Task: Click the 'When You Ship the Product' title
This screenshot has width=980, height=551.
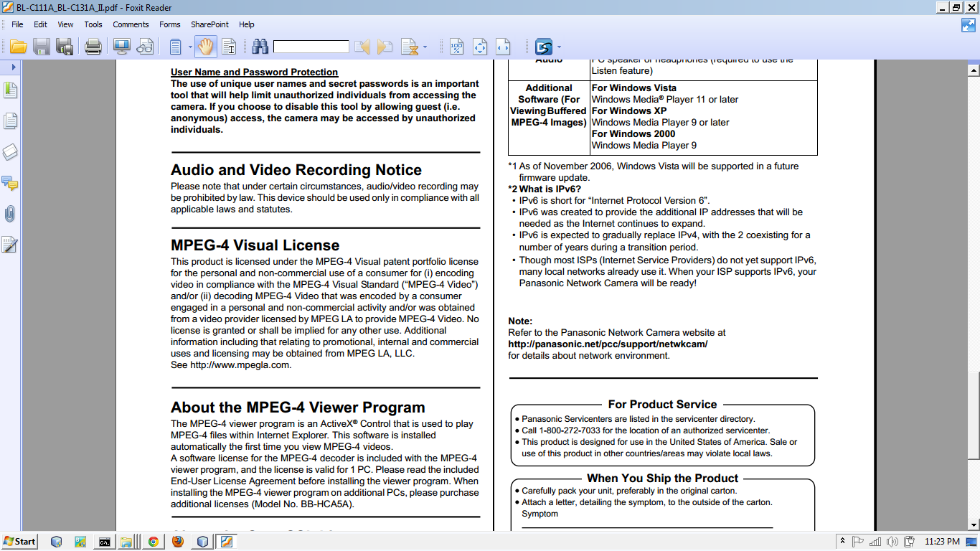Action: point(662,479)
